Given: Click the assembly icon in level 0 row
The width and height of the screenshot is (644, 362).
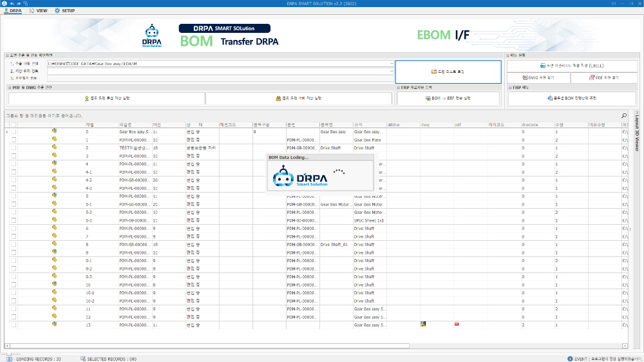Looking at the screenshot, I should [54, 131].
